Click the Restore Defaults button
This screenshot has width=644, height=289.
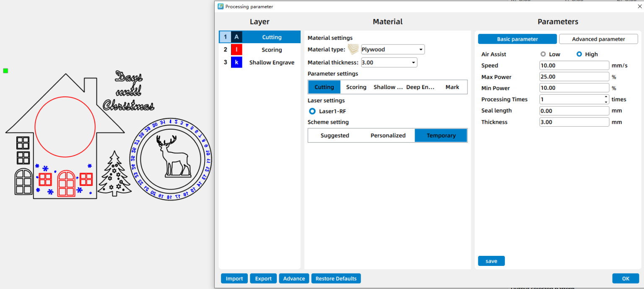[x=336, y=279]
